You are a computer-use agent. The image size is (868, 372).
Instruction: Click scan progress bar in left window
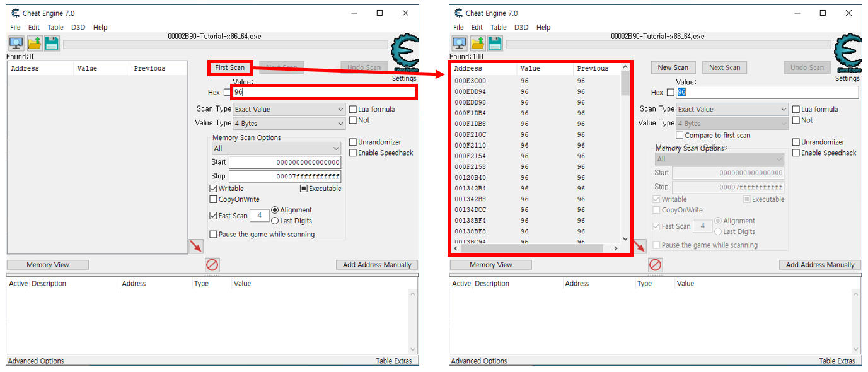click(x=226, y=45)
